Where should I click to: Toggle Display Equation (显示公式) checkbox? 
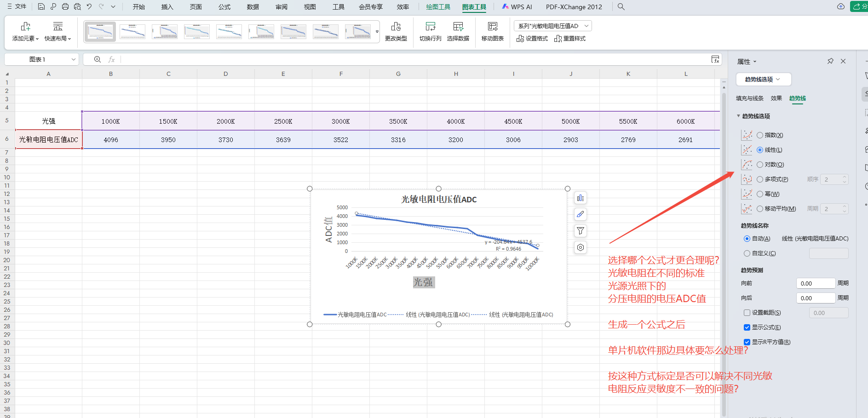click(x=747, y=327)
